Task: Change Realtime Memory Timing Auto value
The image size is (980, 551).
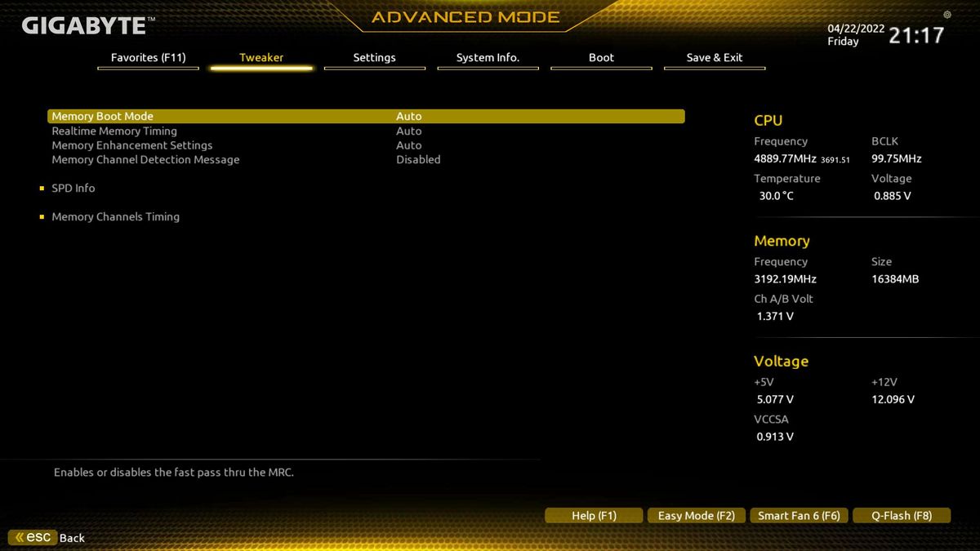Action: point(409,131)
